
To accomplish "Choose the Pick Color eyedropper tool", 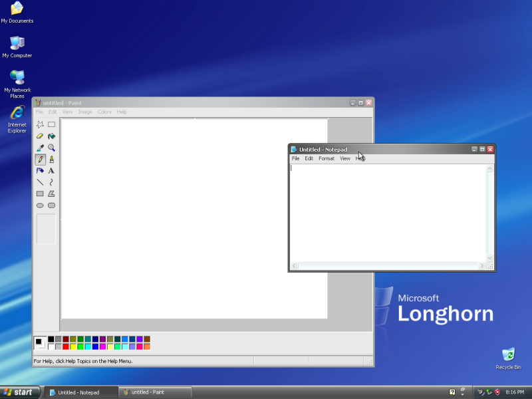I will (x=40, y=147).
